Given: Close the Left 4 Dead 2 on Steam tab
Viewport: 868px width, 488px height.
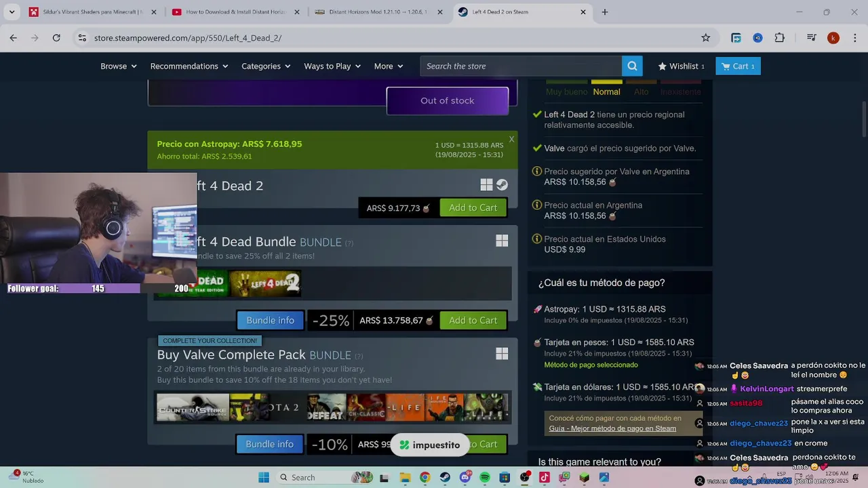Looking at the screenshot, I should pos(583,12).
